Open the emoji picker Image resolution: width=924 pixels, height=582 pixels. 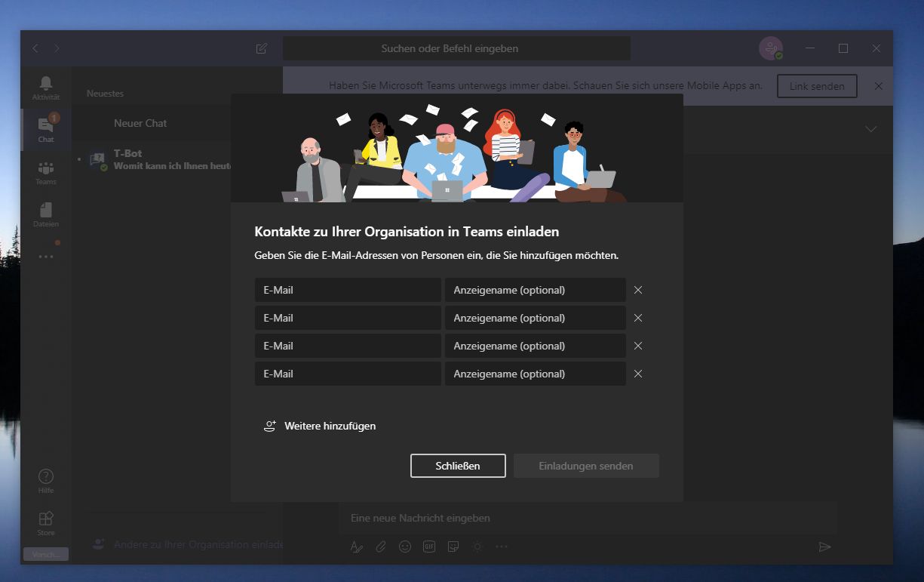pyautogui.click(x=405, y=547)
